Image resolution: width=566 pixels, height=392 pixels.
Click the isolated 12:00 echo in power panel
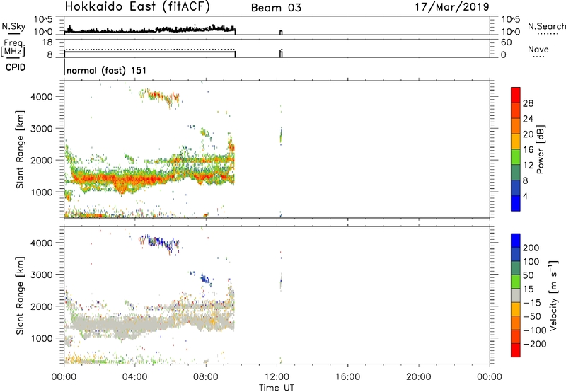(x=281, y=136)
